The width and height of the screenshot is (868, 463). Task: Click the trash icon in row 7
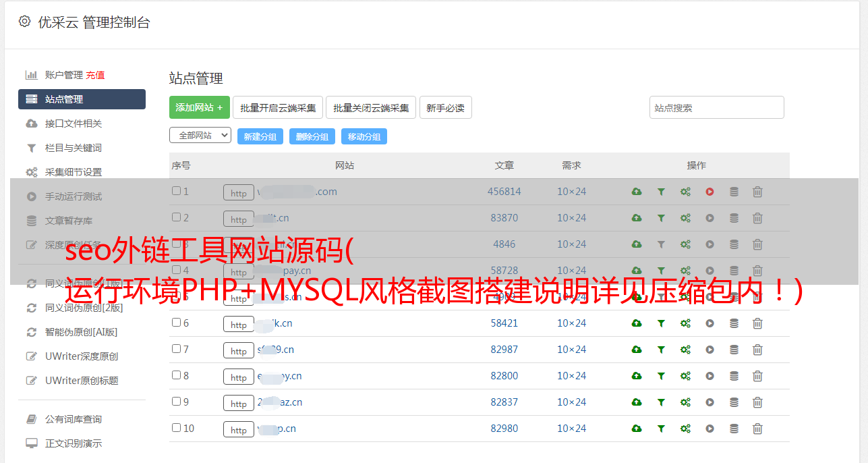[757, 350]
